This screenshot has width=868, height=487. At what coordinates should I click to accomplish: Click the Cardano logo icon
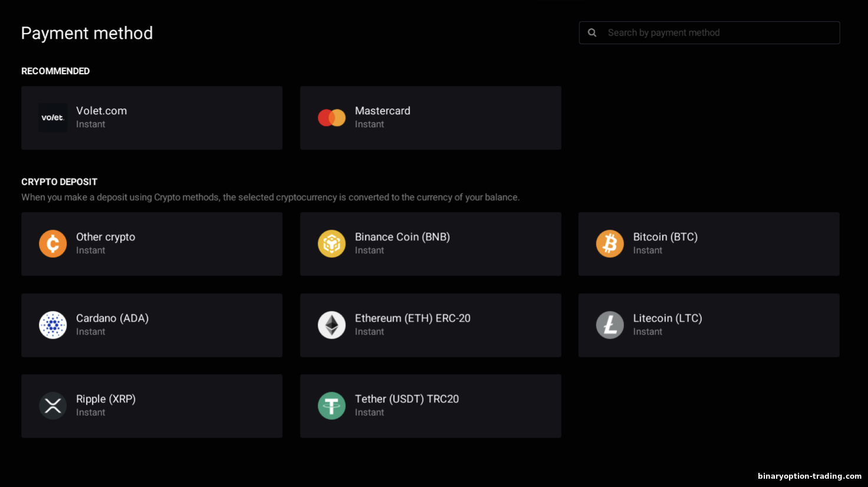click(53, 325)
